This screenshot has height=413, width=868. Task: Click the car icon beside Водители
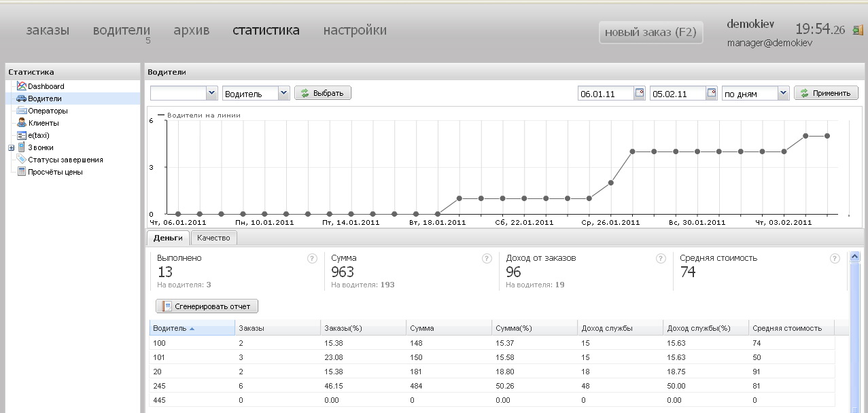[22, 98]
